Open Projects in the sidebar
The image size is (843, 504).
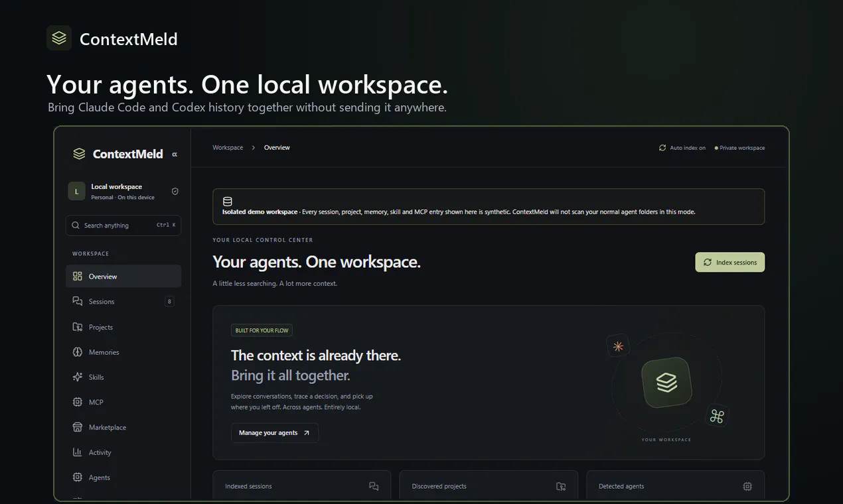click(123, 327)
